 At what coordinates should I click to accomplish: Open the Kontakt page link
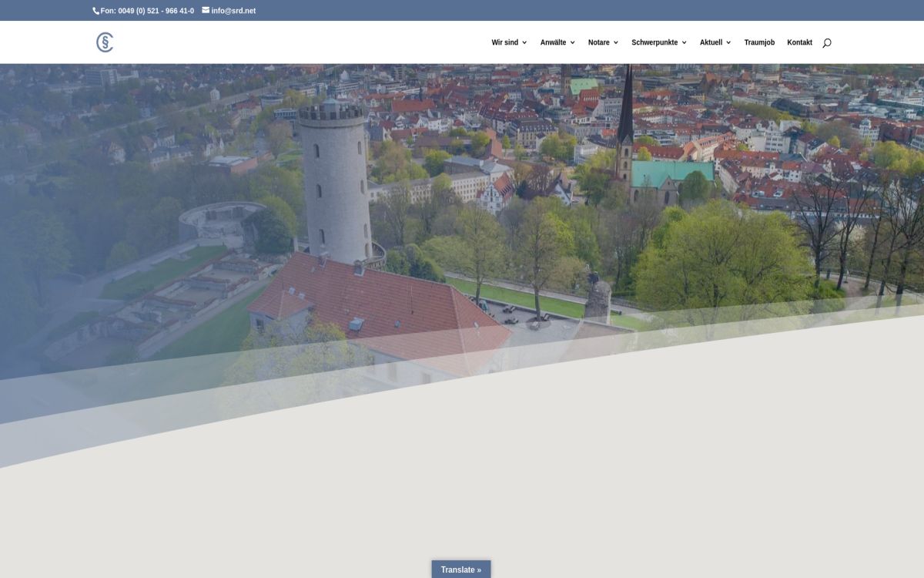[x=799, y=42]
